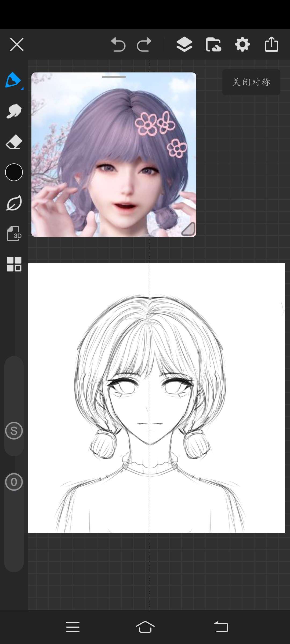Viewport: 290px width, 644px height.
Task: Tap the 关闭对称 button to disable symmetry
Action: pyautogui.click(x=251, y=82)
